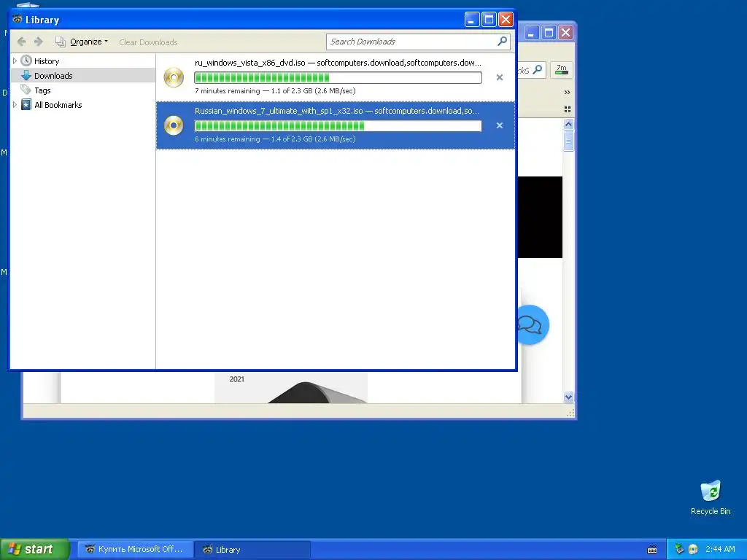Click the network tray icon
This screenshot has width=747, height=560.
pos(679,549)
